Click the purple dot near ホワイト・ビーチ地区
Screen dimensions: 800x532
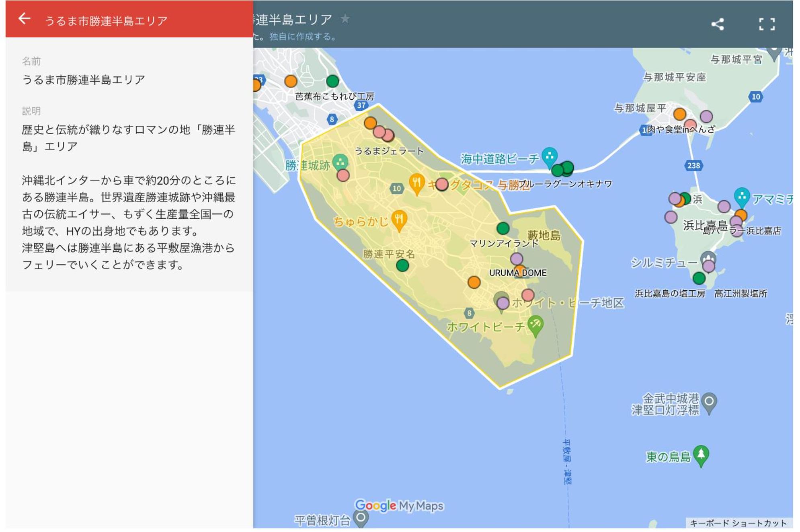503,303
